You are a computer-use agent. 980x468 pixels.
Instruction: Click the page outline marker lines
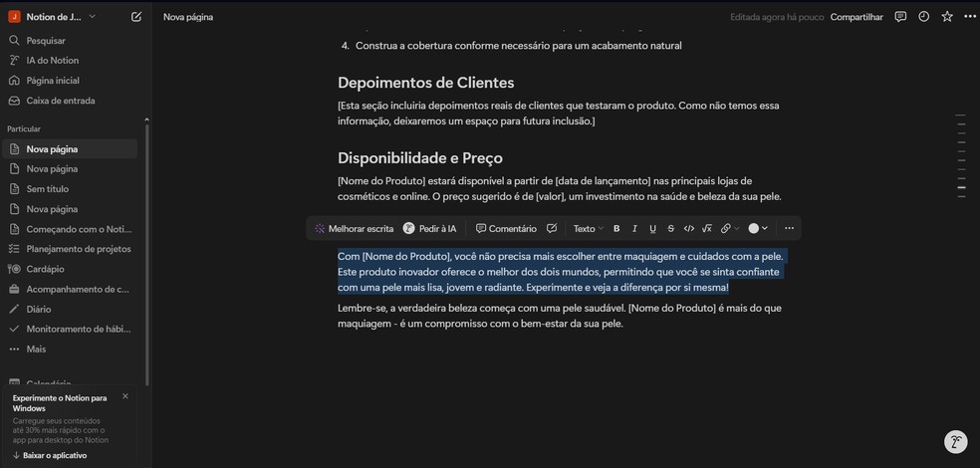(961, 156)
